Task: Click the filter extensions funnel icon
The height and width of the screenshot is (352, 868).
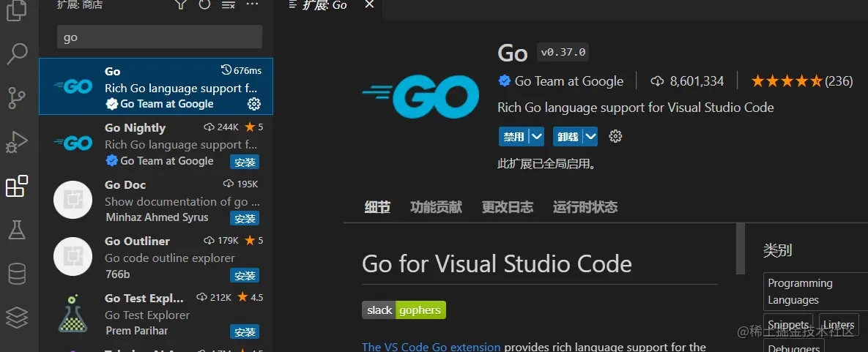Action: (181, 4)
